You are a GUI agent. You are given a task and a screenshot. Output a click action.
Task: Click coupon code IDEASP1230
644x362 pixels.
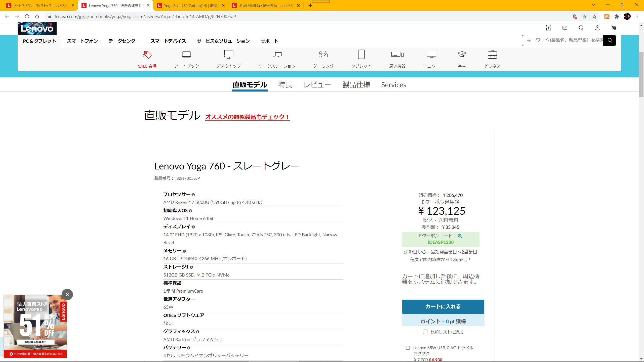click(440, 242)
